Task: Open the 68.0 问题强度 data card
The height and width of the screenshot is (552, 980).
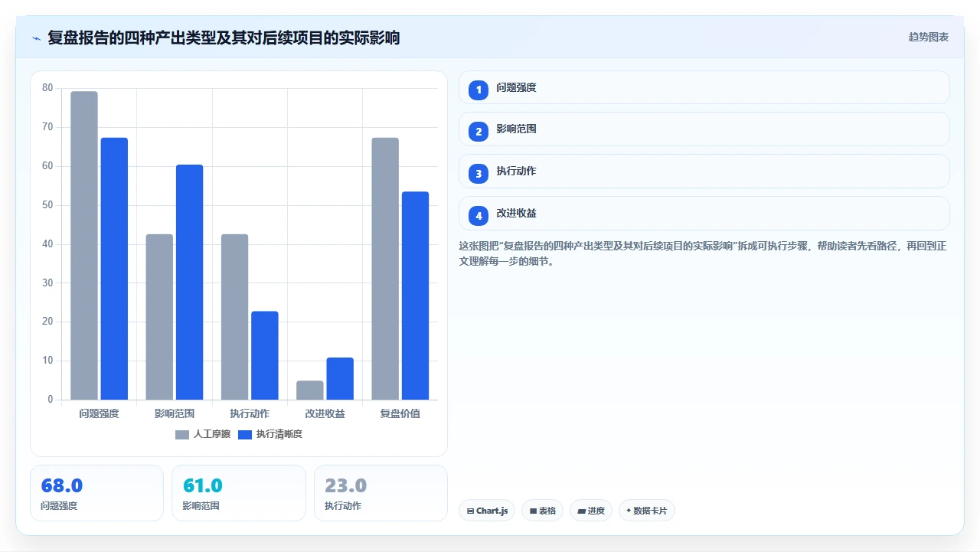Action: 96,493
